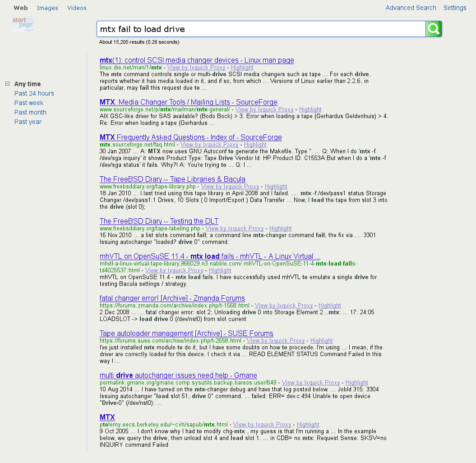Collapse the Any time filter section

pyautogui.click(x=8, y=84)
